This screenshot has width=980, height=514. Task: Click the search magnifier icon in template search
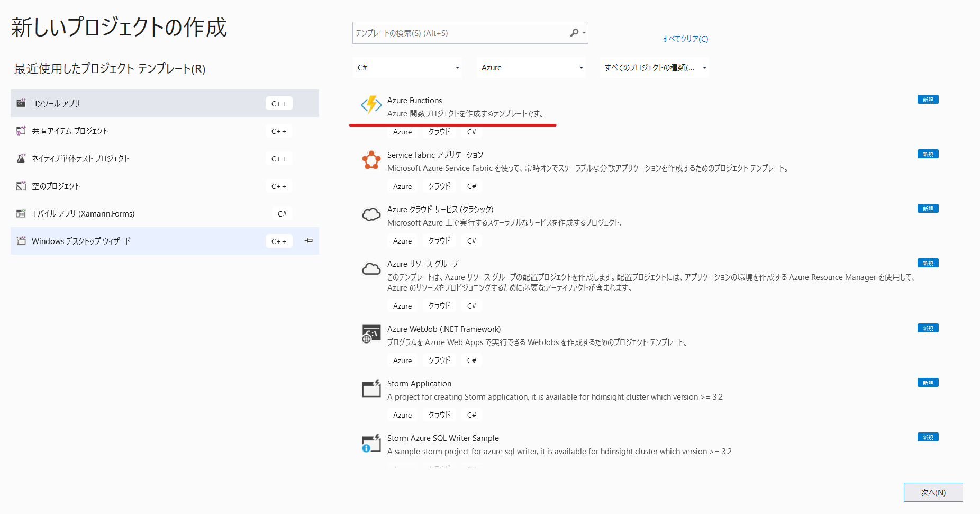574,33
